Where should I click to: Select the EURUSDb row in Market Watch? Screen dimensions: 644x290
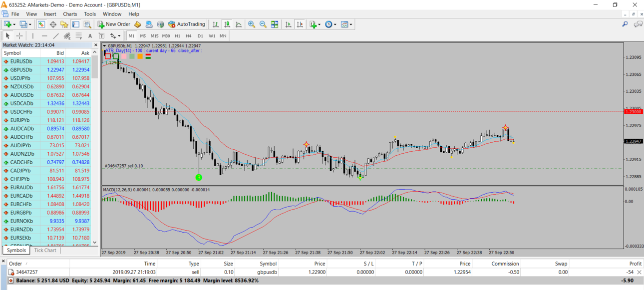pyautogui.click(x=46, y=61)
